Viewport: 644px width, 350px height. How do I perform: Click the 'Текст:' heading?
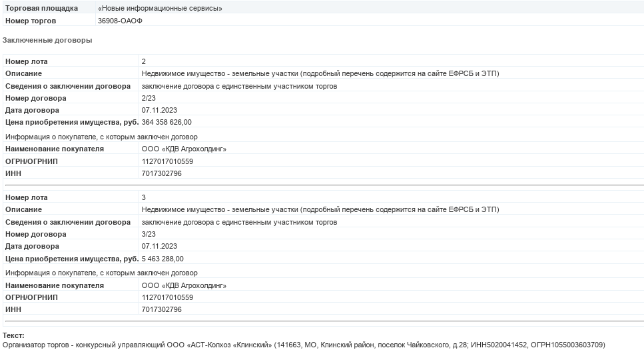pyautogui.click(x=13, y=335)
